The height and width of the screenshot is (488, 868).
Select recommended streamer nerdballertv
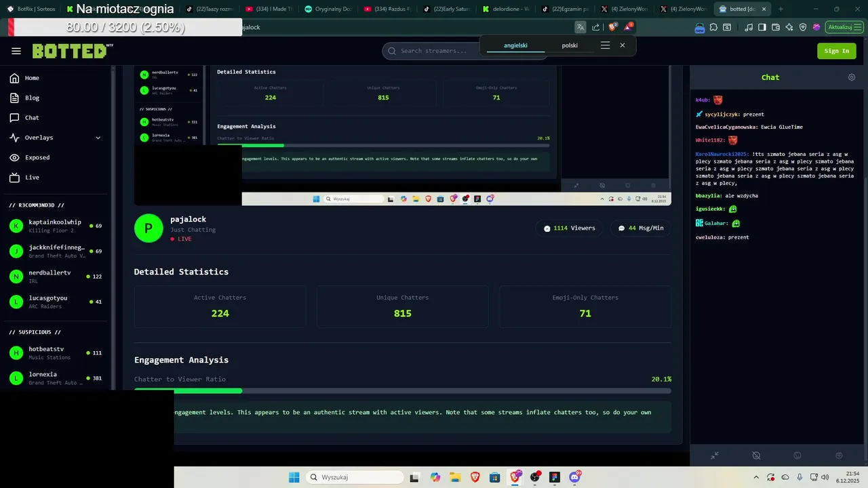[56, 277]
